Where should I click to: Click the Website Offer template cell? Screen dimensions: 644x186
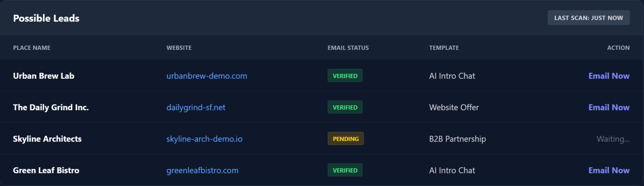pyautogui.click(x=454, y=107)
